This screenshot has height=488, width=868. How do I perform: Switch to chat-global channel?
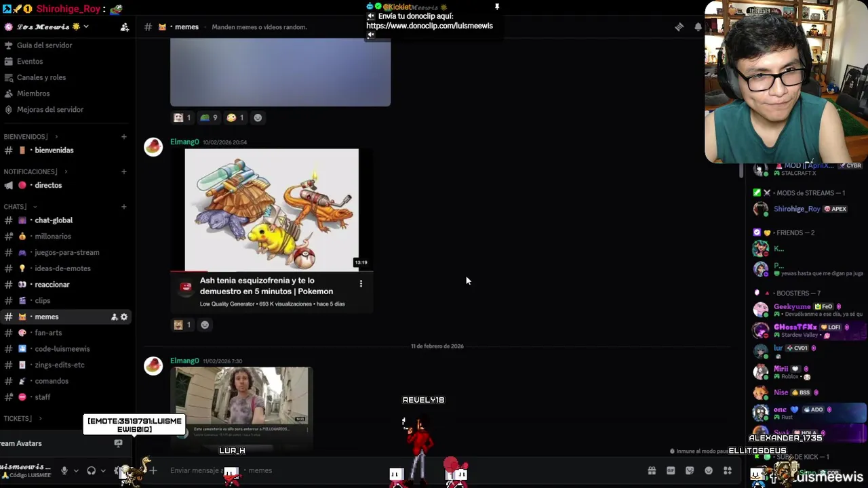tap(66, 220)
